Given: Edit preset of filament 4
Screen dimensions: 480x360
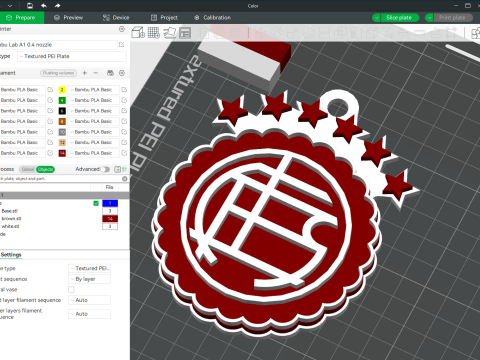Looking at the screenshot, I should pyautogui.click(x=124, y=100).
